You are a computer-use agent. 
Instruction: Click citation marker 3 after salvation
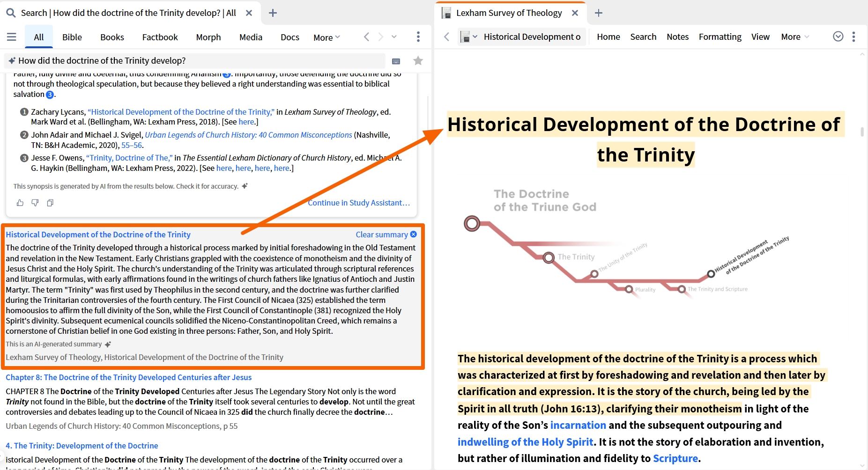pyautogui.click(x=50, y=95)
